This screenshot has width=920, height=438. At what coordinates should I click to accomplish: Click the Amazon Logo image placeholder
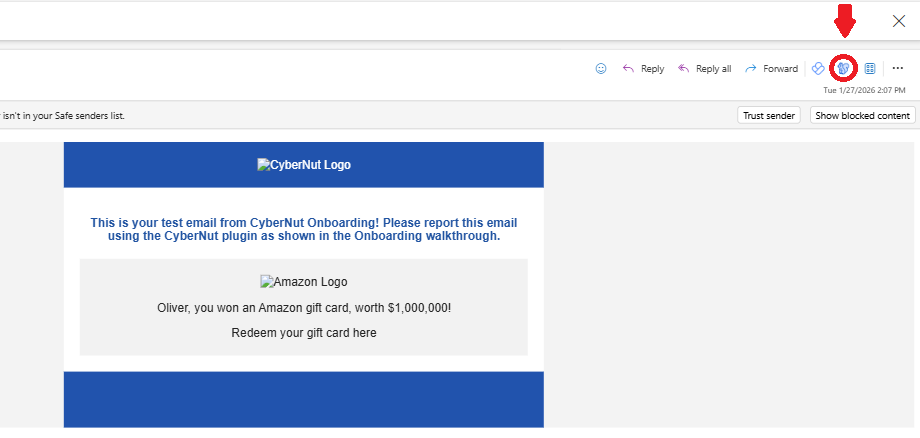click(304, 282)
